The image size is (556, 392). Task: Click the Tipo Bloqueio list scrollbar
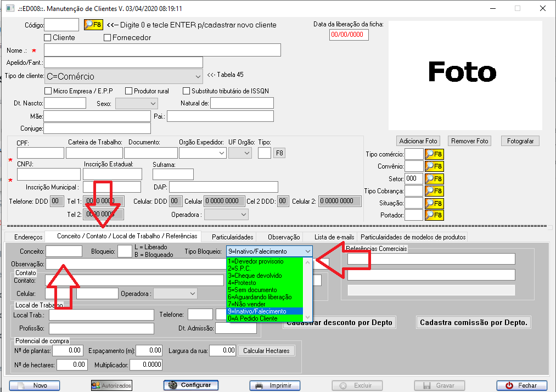coord(308,288)
